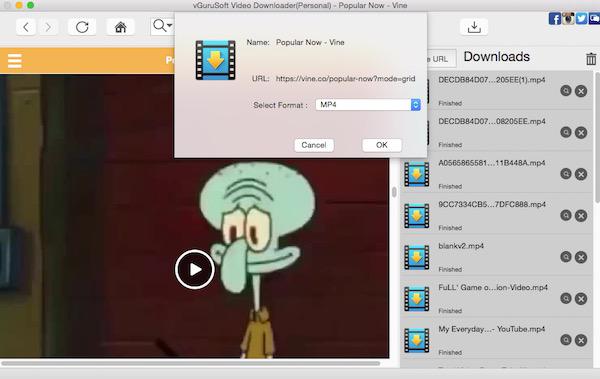600x379 pixels.
Task: Reveal FuLL' Game o...ion-Video.mp4 file
Action: pyautogui.click(x=566, y=299)
